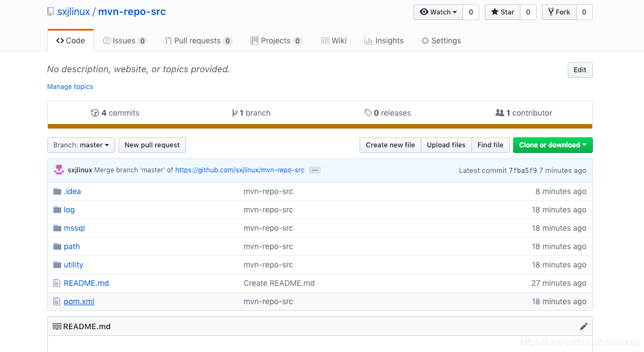Click the Manage topics link

point(70,87)
